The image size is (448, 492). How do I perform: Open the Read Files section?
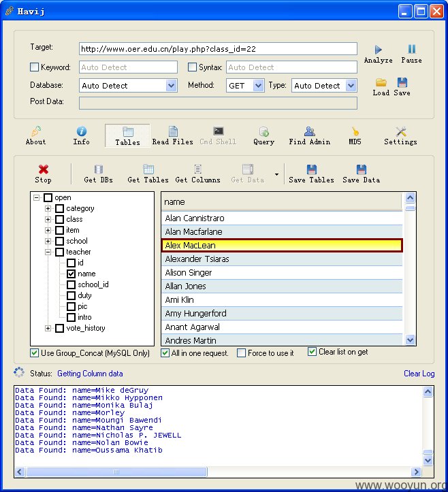click(x=173, y=135)
